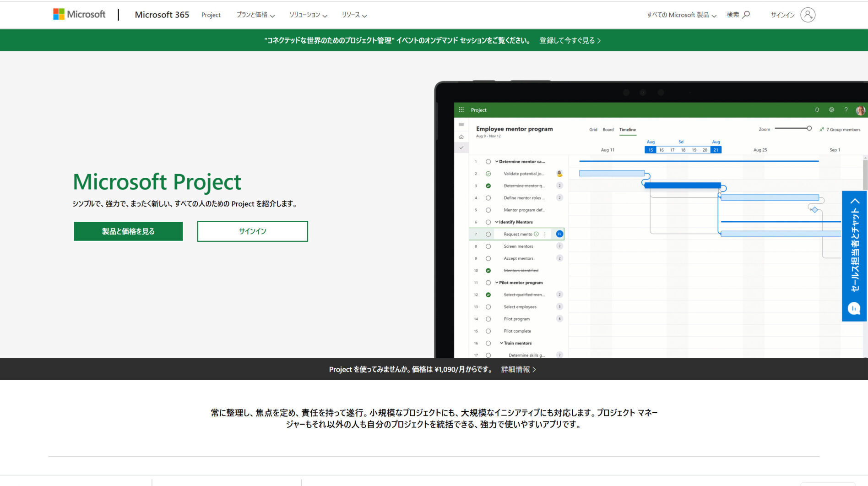Click the Home icon in Project sidebar
The width and height of the screenshot is (868, 486).
[461, 137]
